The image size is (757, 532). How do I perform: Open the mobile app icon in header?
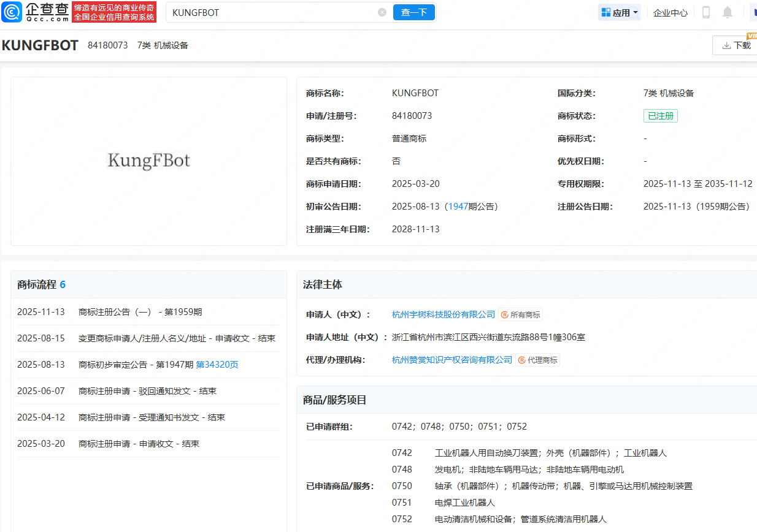(x=705, y=12)
